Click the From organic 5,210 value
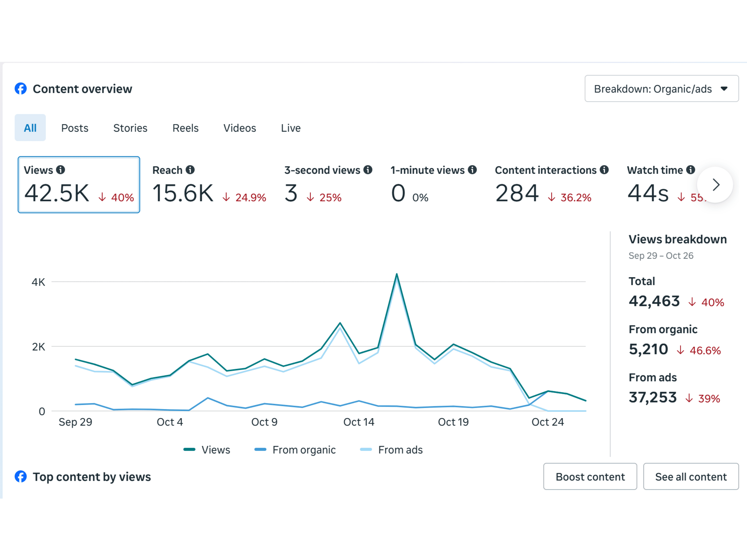Screen dimensions: 747x560 (x=648, y=349)
